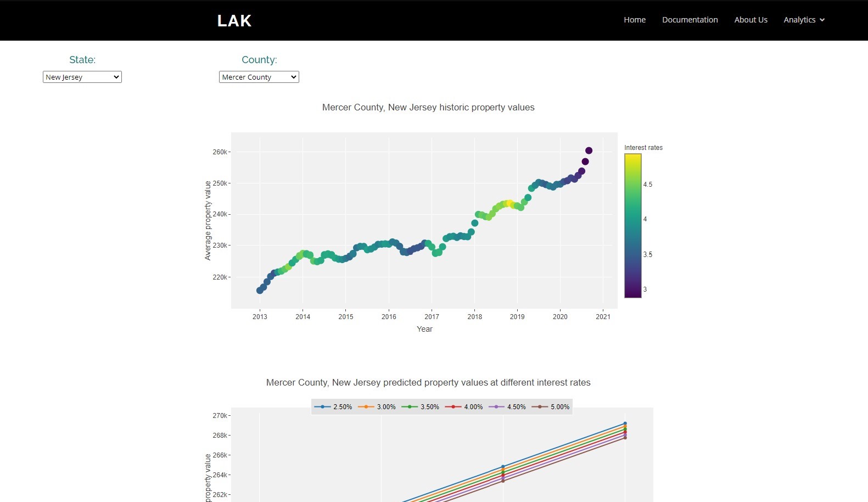Click the 'Interest rates' colorbar label

pyautogui.click(x=643, y=148)
